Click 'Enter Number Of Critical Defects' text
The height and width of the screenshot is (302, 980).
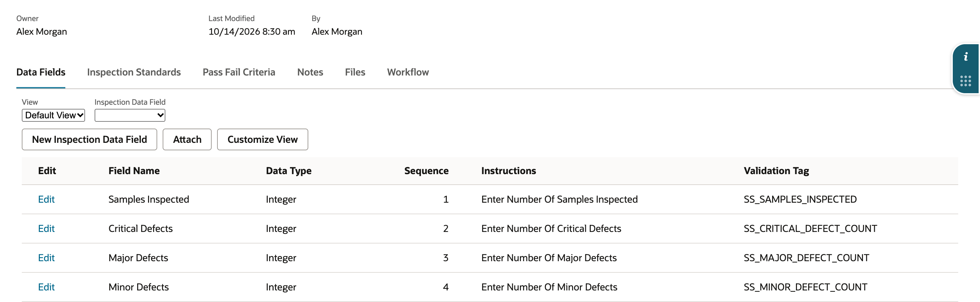tap(551, 229)
